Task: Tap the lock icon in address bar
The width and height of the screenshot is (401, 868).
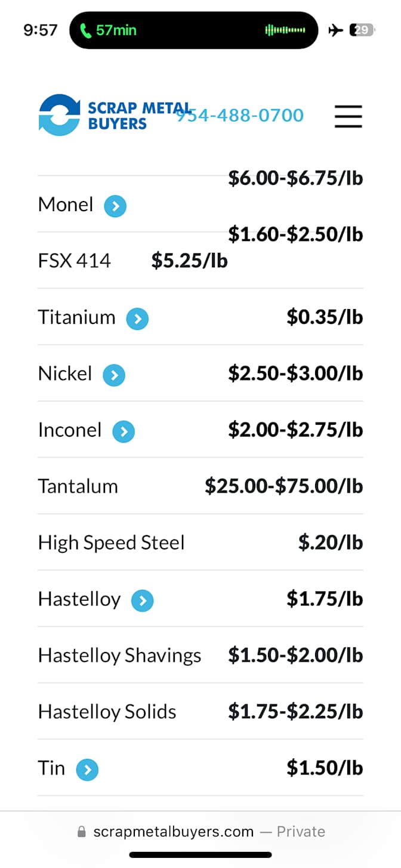Action: click(82, 832)
